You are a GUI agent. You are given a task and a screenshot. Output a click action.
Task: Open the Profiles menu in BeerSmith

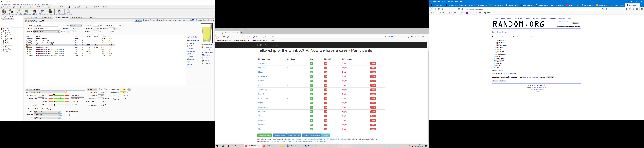pyautogui.click(x=25, y=4)
